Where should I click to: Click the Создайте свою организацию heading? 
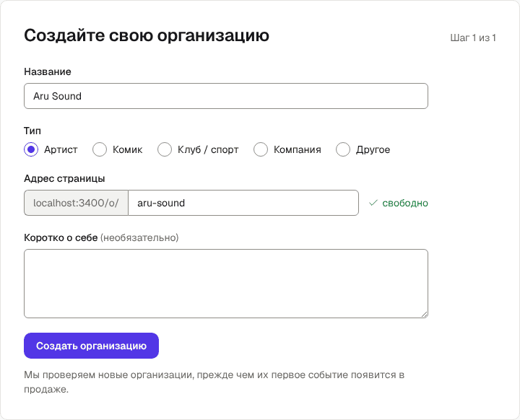147,35
